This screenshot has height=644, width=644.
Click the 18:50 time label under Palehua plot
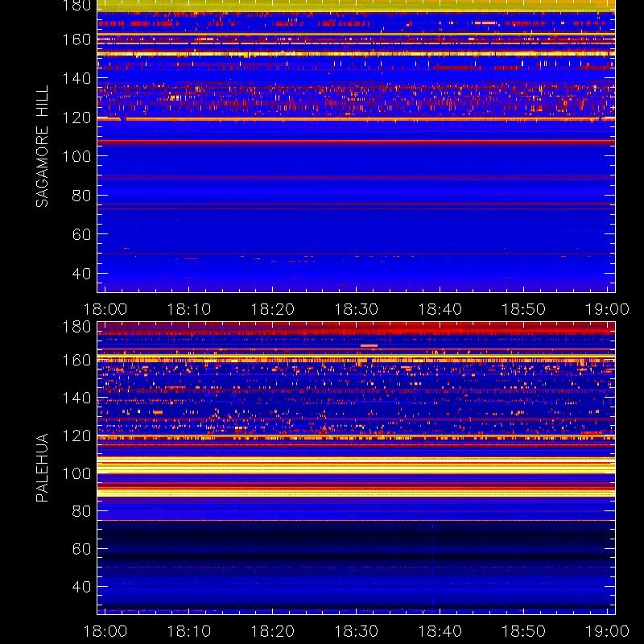click(x=524, y=631)
